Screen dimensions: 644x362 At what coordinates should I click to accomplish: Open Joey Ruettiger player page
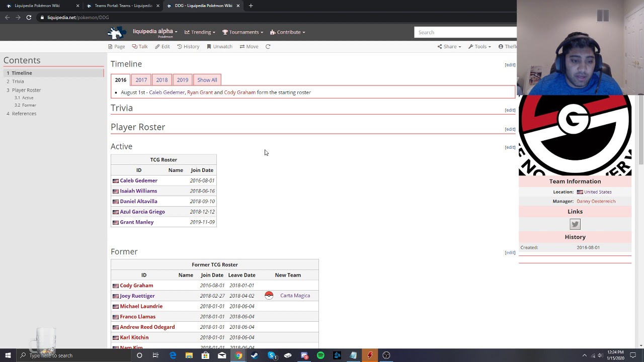(x=137, y=296)
